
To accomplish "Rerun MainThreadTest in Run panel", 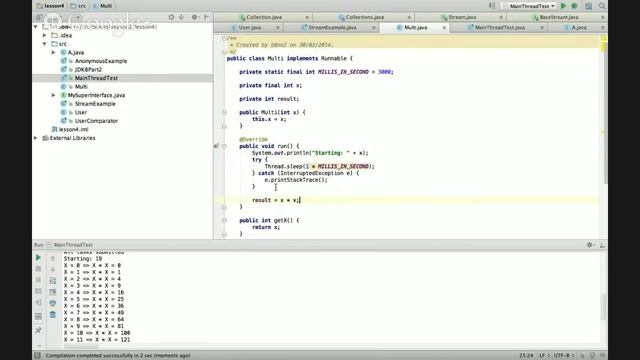I will click(38, 258).
